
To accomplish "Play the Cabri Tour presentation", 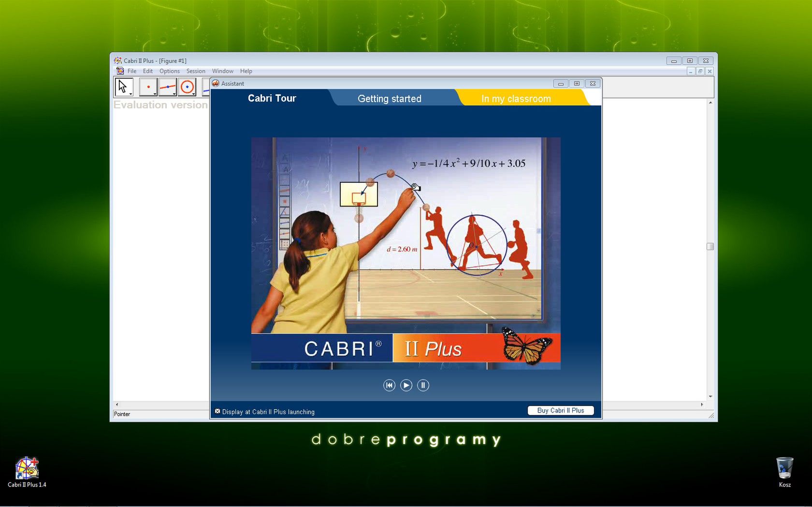I will coord(406,385).
